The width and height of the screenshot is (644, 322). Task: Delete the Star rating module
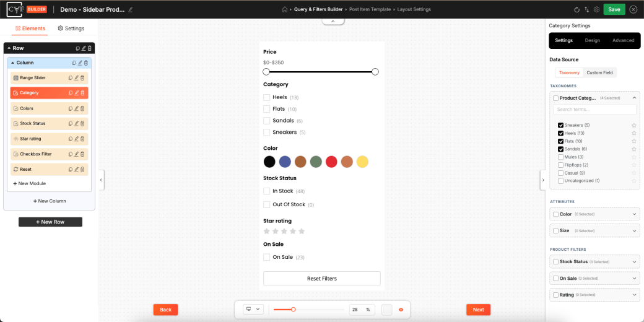click(x=82, y=139)
